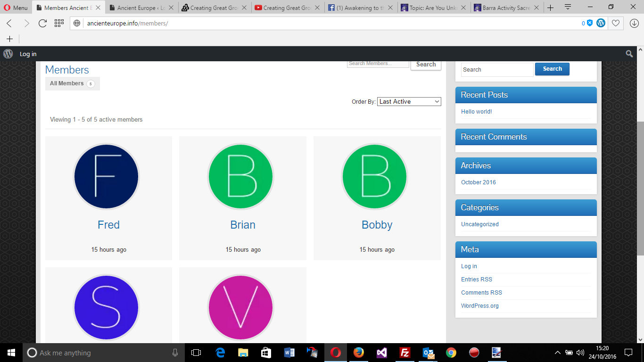
Task: Click the heart bookmark icon
Action: coord(616,23)
